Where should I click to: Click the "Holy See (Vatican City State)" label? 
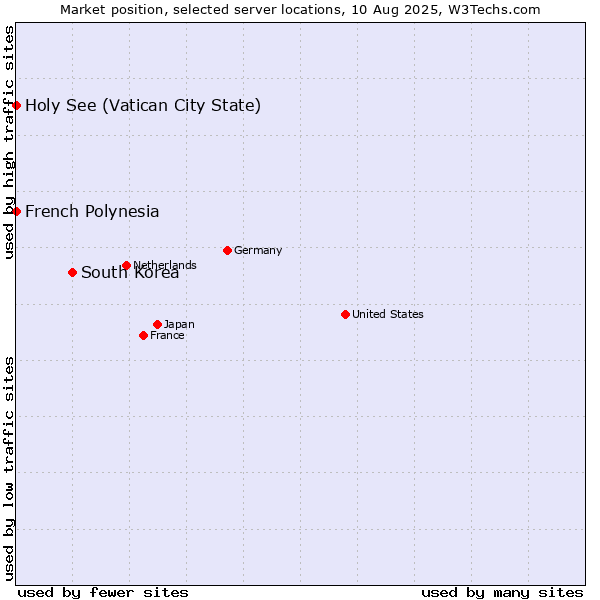(x=143, y=106)
